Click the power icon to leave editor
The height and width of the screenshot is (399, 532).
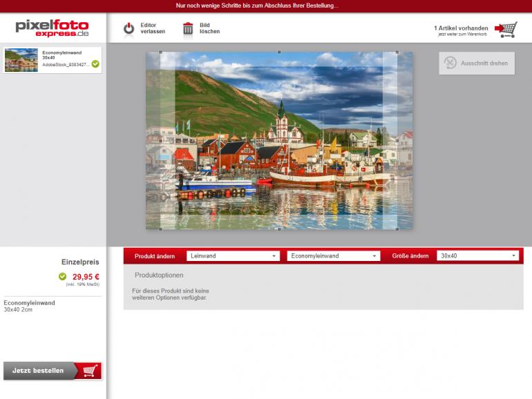129,29
